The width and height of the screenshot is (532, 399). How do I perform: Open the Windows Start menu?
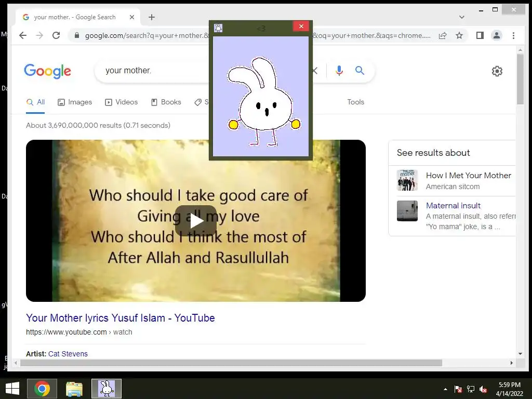pyautogui.click(x=12, y=389)
